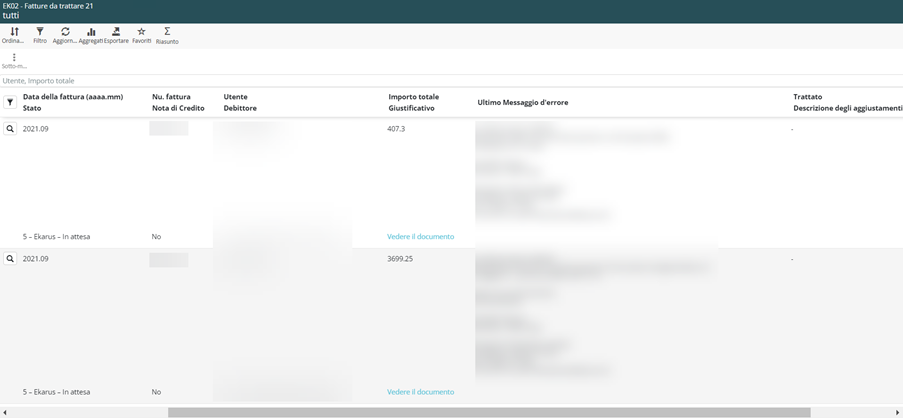
Task: Click the Importo totale column header
Action: pos(413,97)
